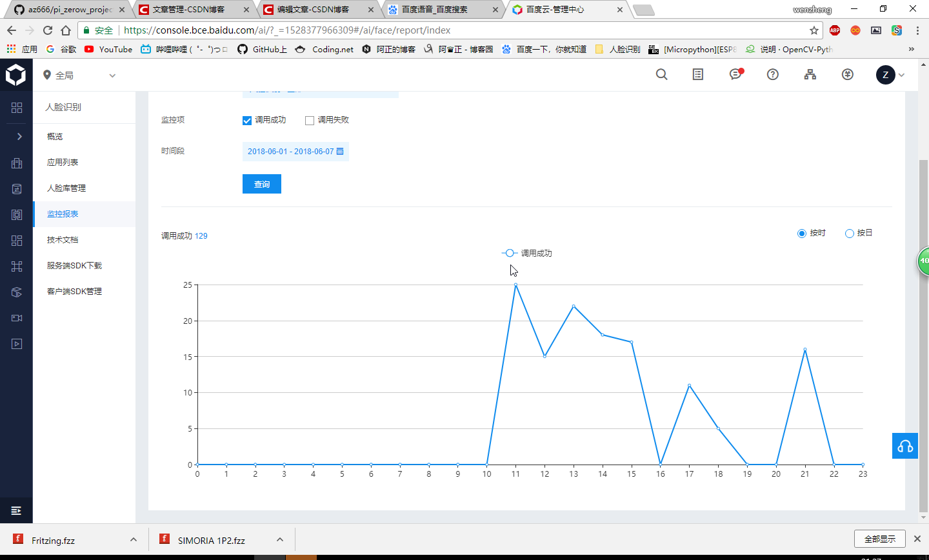929x560 pixels.
Task: Click the building icon in dark sidebar
Action: [17, 163]
